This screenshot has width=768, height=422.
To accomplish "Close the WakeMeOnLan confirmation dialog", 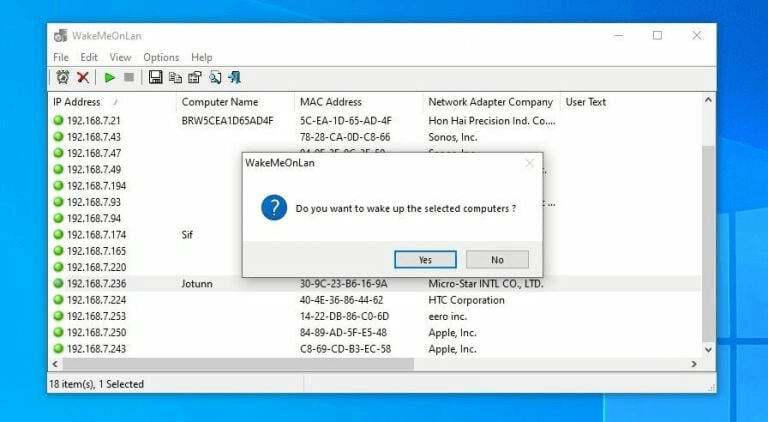I will [529, 163].
